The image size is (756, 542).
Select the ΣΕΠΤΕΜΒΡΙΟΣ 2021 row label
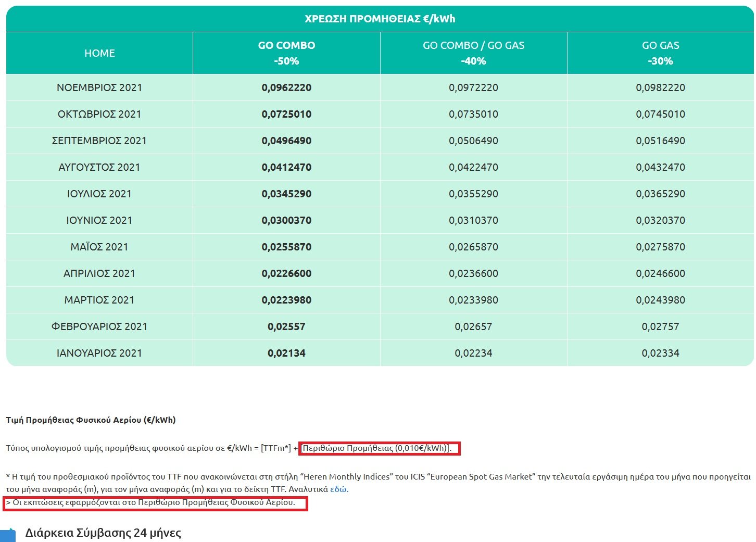99,141
